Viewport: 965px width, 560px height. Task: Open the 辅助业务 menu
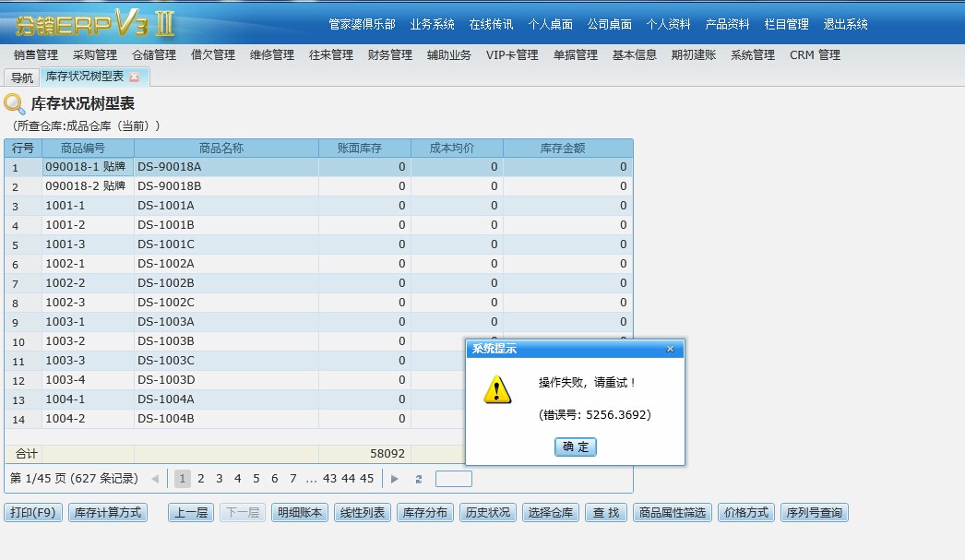tap(449, 54)
